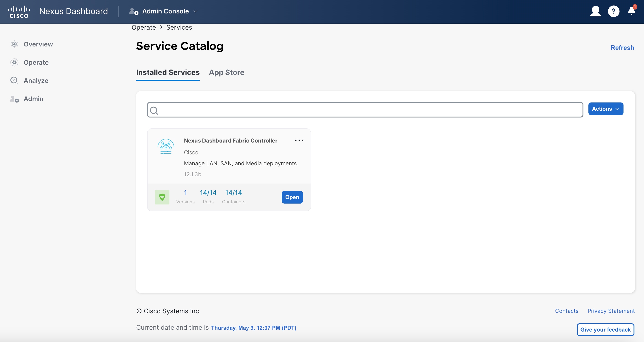This screenshot has width=644, height=342.
Task: Click the Services breadcrumb
Action: point(179,27)
